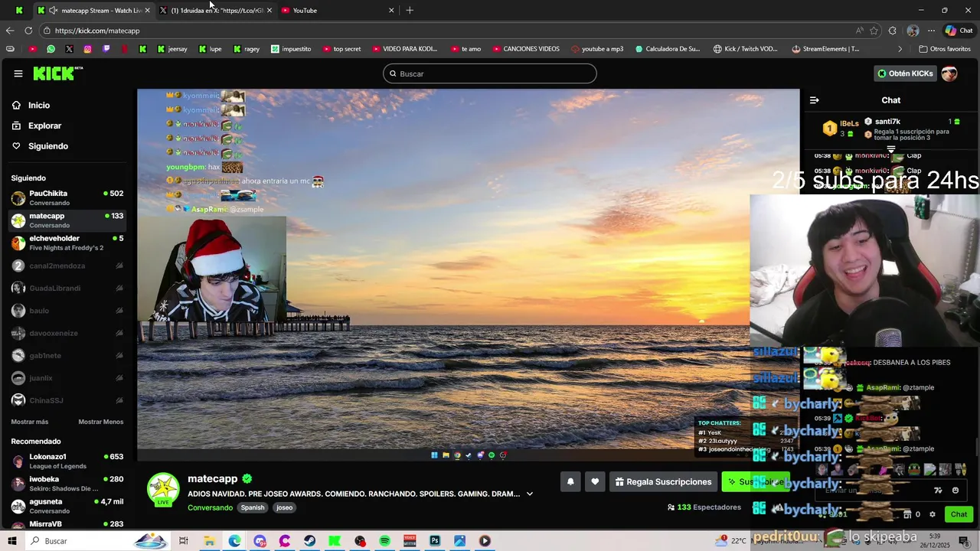
Task: Mute the matecapp tab speaker icon
Action: (53, 10)
